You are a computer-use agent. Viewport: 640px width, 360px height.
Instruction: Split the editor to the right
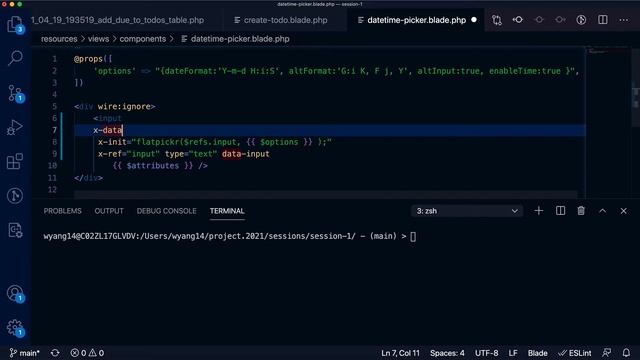(x=602, y=20)
